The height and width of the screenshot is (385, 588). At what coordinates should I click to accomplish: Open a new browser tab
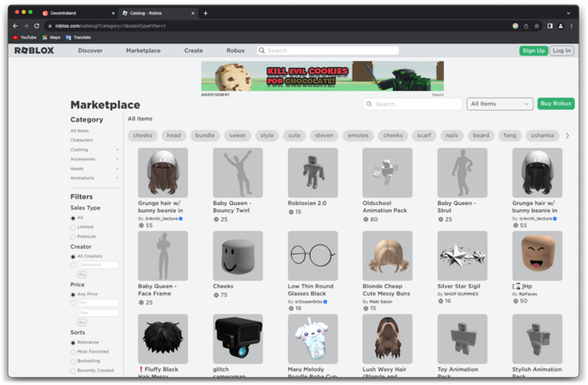[205, 13]
